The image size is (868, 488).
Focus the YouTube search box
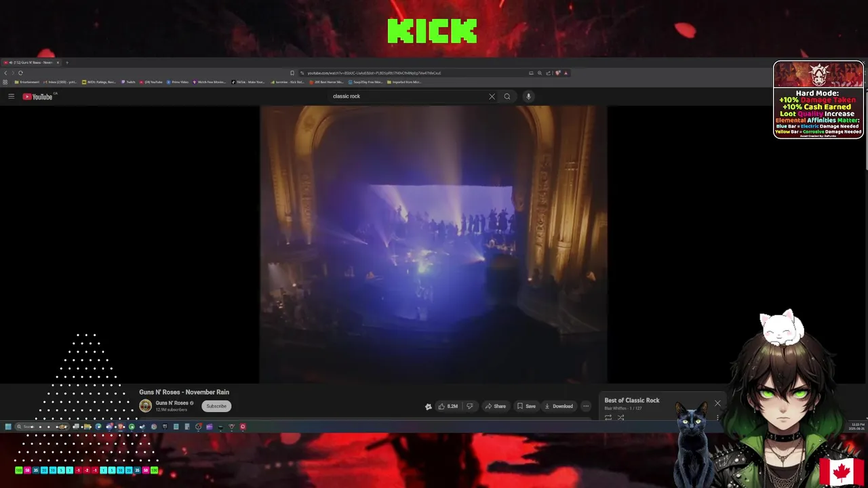408,96
